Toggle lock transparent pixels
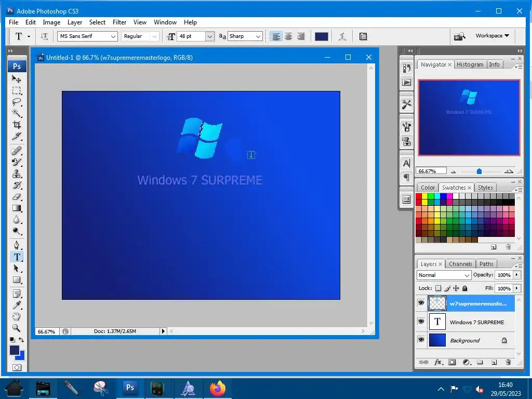The image size is (532, 399). (x=438, y=288)
